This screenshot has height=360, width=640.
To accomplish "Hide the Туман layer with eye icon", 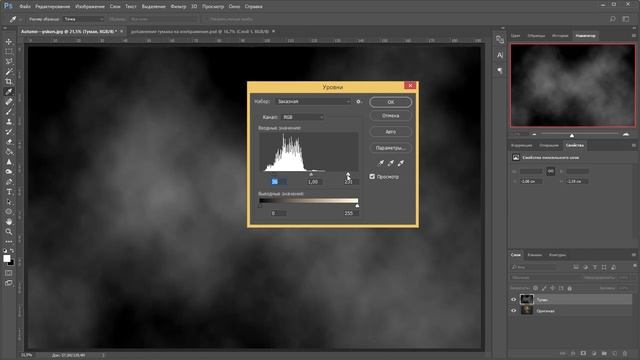I will coord(513,300).
